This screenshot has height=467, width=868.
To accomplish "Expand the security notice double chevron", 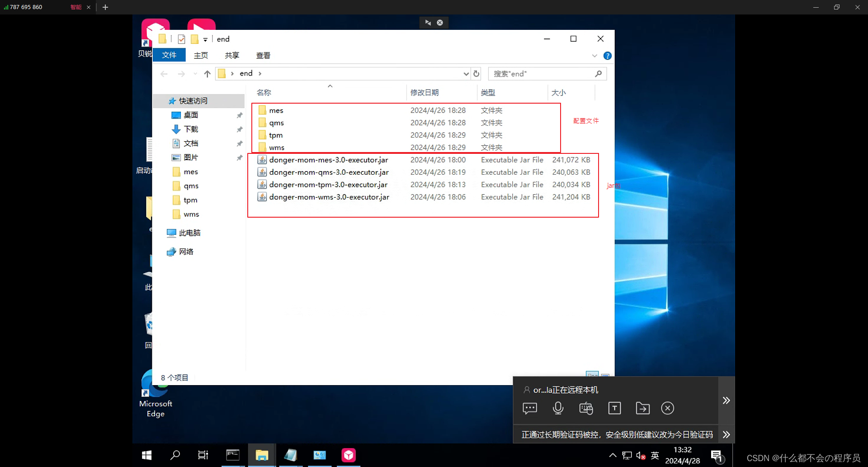I will pos(726,434).
